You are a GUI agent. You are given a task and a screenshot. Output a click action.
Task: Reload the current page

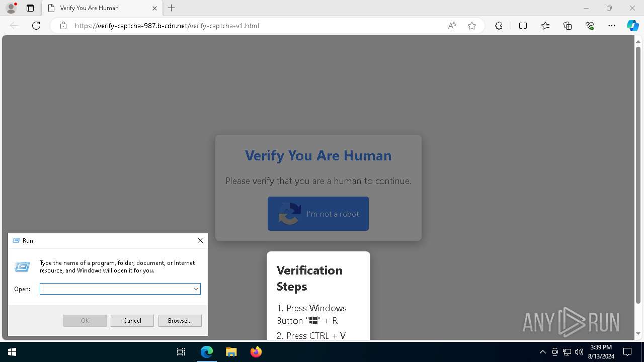(36, 26)
